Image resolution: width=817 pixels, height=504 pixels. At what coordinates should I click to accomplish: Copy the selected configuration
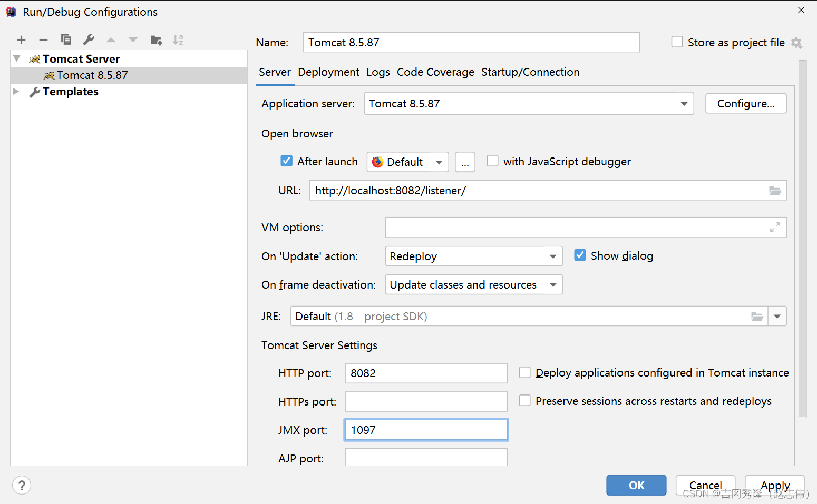tap(66, 40)
